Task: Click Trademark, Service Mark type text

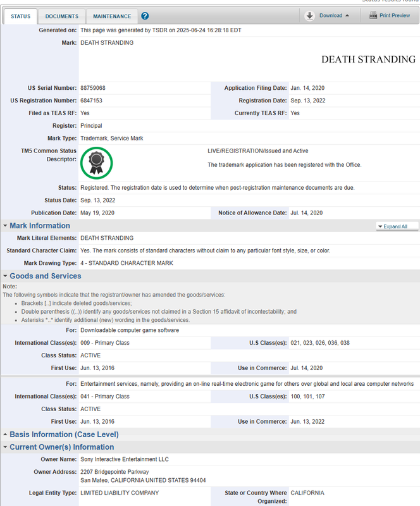Action: click(112, 138)
